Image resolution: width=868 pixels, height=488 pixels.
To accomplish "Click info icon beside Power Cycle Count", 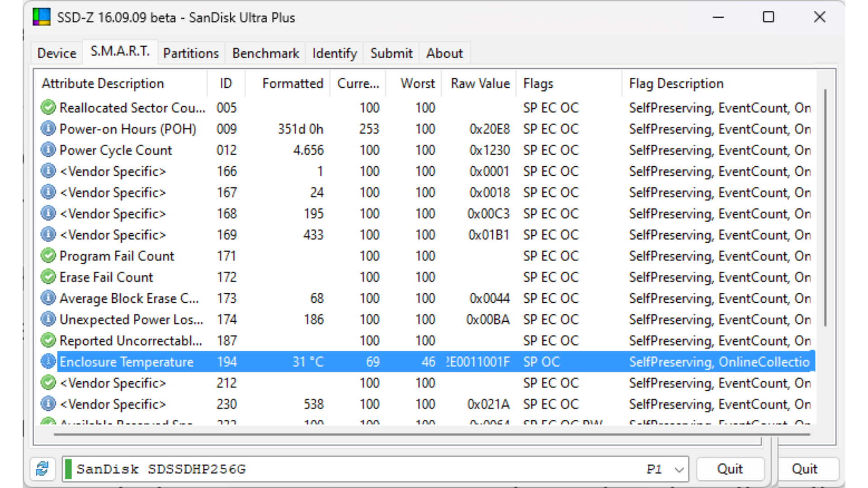I will [48, 150].
